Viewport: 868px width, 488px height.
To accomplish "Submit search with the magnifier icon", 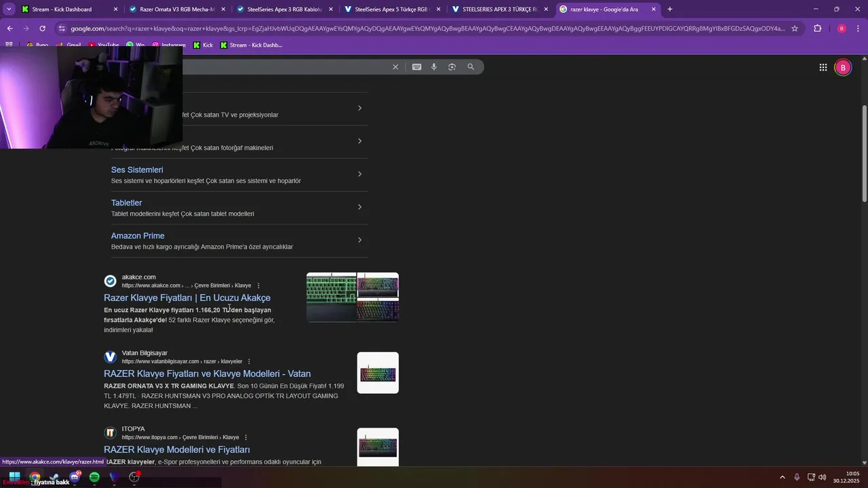I will (x=471, y=67).
